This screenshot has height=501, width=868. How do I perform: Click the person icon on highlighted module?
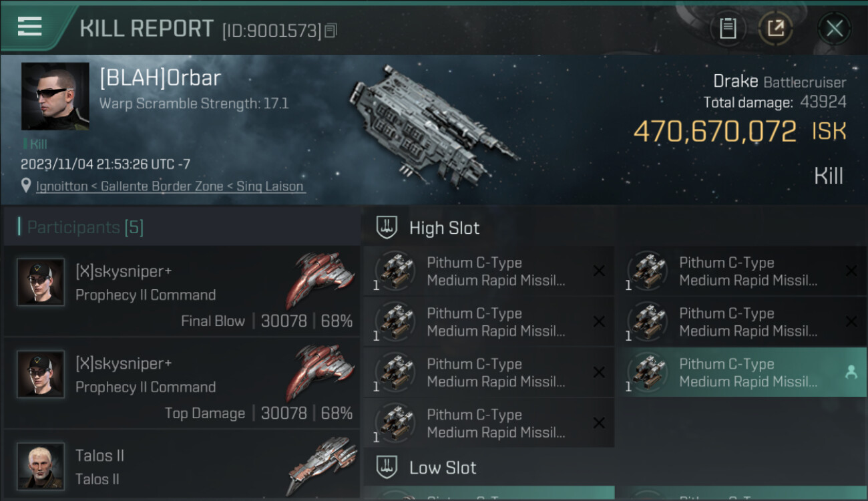tap(851, 373)
